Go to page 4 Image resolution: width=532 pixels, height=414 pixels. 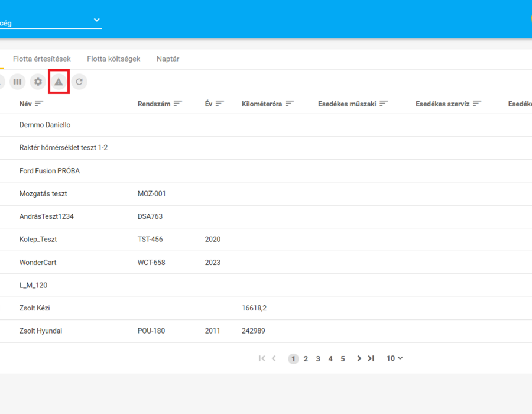330,358
